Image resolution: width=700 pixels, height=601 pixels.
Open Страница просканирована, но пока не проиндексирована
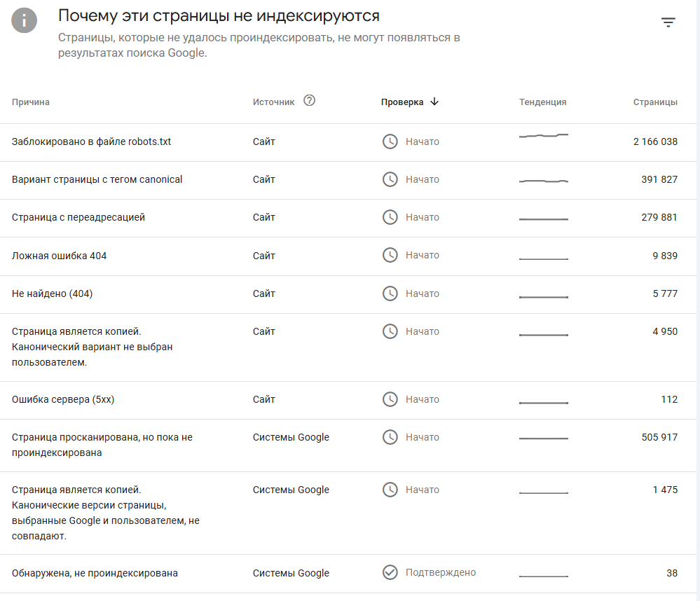[102, 445]
